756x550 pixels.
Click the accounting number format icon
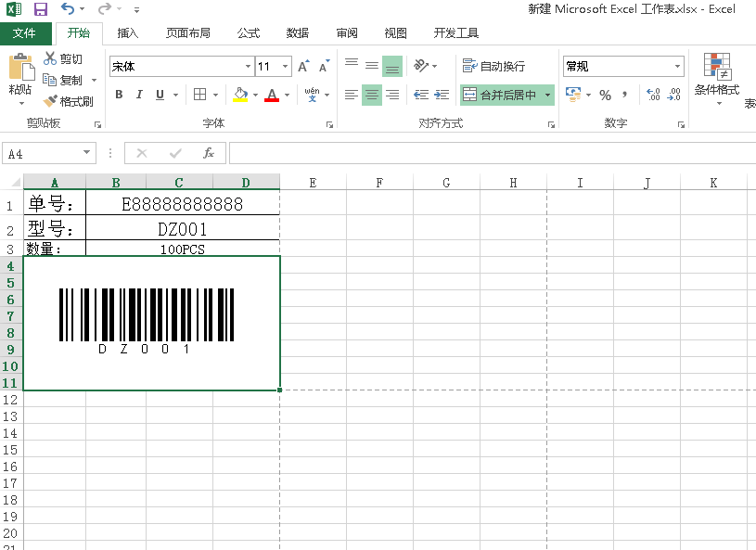573,95
